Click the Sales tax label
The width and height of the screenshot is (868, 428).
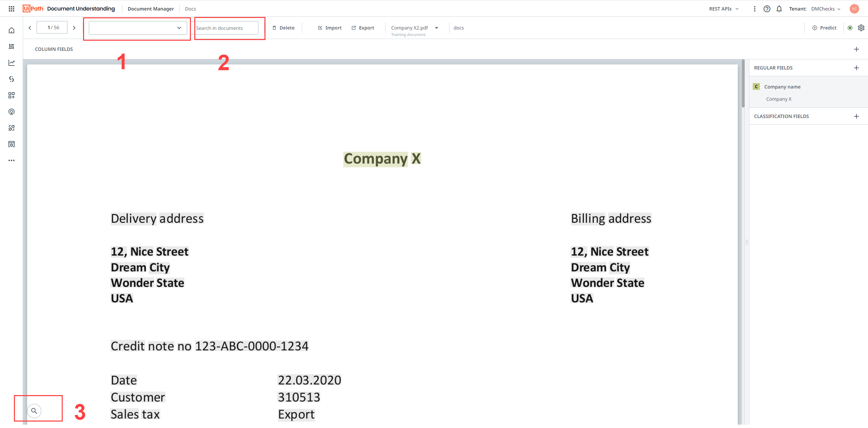click(135, 414)
